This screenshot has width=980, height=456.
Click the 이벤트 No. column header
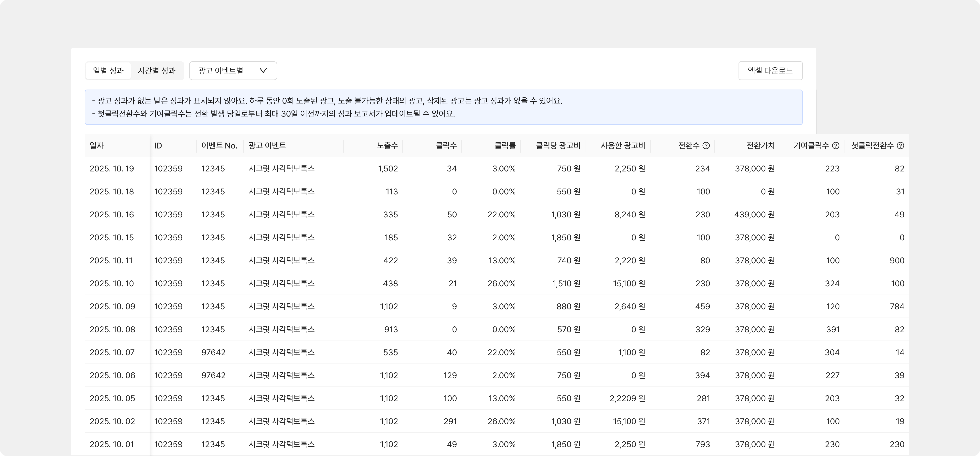coord(219,145)
